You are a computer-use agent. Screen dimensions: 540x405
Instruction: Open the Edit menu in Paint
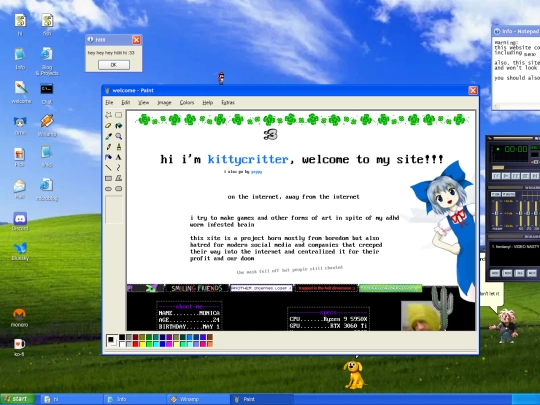(126, 103)
